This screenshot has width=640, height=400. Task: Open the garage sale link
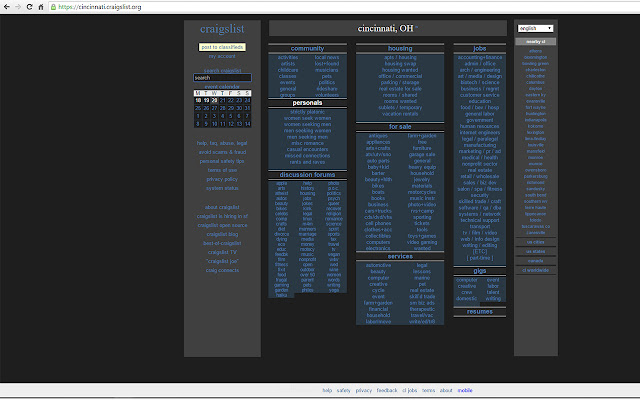click(422, 155)
